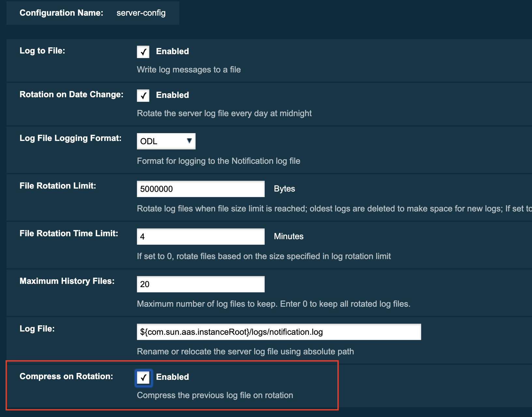Click the Maximum History Files input field

pyautogui.click(x=200, y=284)
